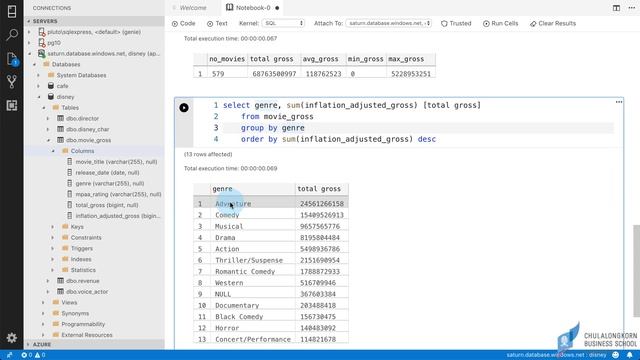The image size is (640, 360).
Task: Select dbo.movie_gross table
Action: point(88,140)
